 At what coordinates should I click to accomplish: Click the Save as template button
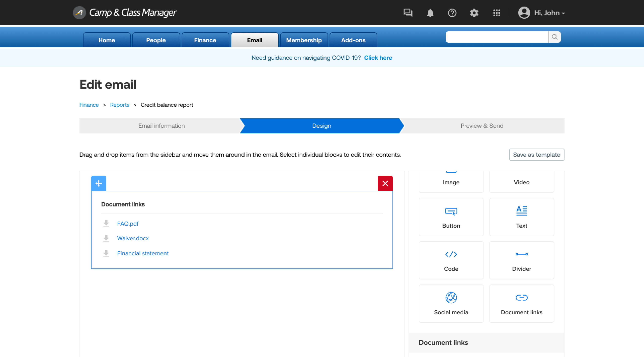[x=536, y=154]
